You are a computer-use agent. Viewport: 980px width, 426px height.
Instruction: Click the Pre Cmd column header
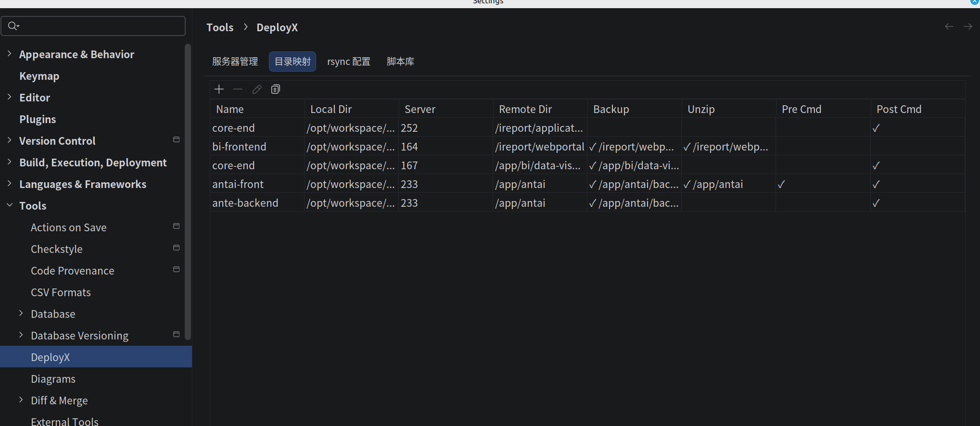click(x=823, y=109)
